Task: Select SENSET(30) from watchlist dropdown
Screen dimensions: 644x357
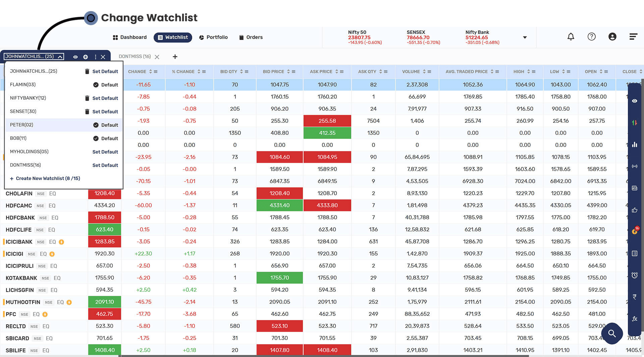Action: pos(23,111)
